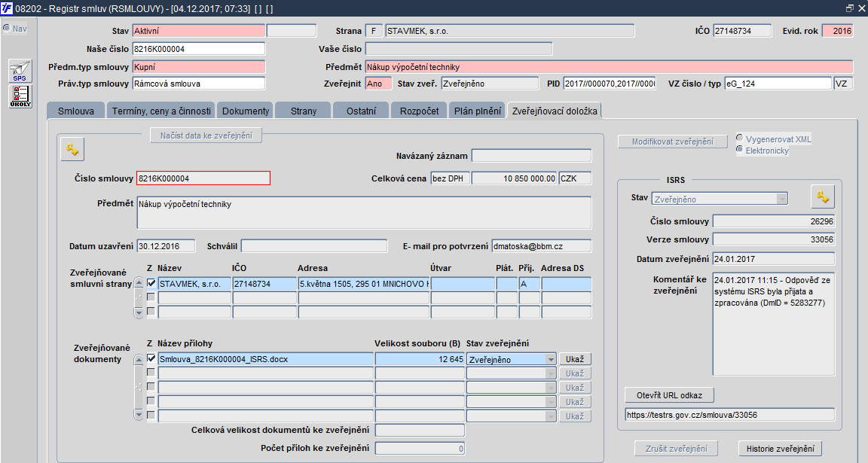This screenshot has width=868, height=463.
Task: Click the application logo in title bar
Action: (x=7, y=8)
